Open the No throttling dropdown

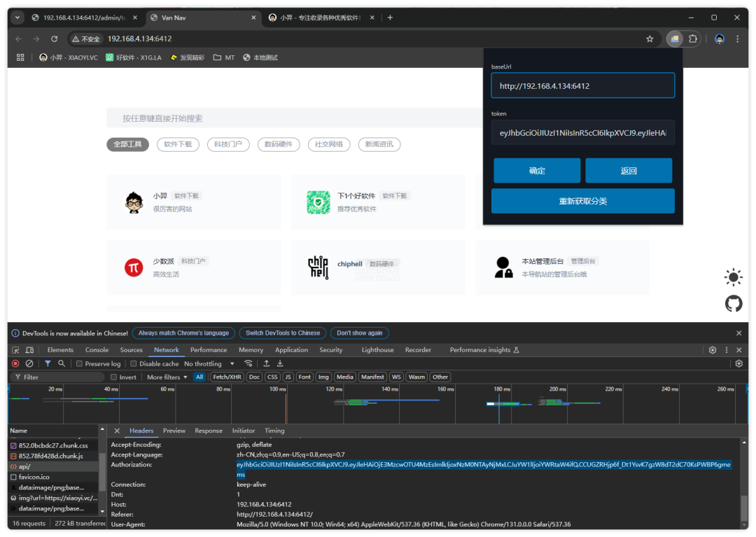click(208, 364)
